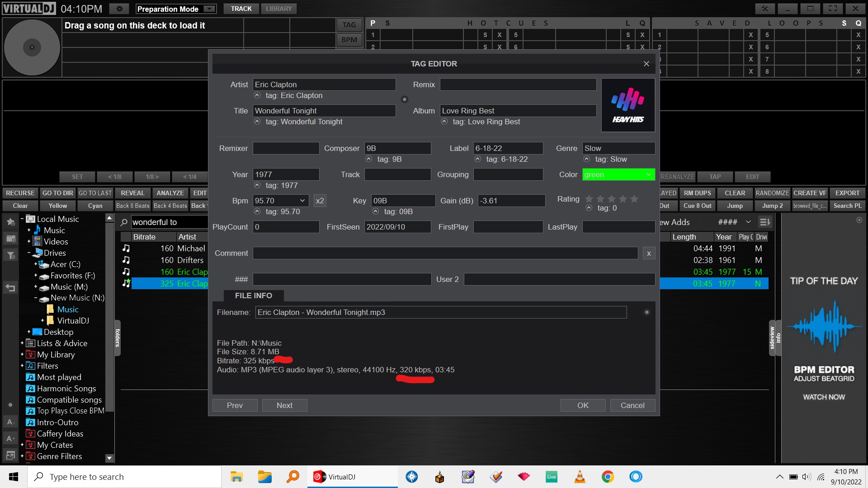Reset album field from file tag
The width and height of the screenshot is (868, 488).
444,122
